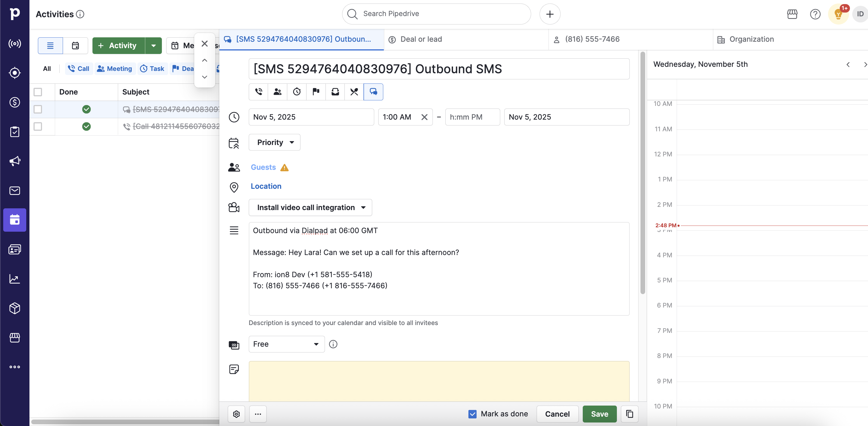The height and width of the screenshot is (426, 868).
Task: Check the select-all activities header checkbox
Action: click(x=38, y=92)
